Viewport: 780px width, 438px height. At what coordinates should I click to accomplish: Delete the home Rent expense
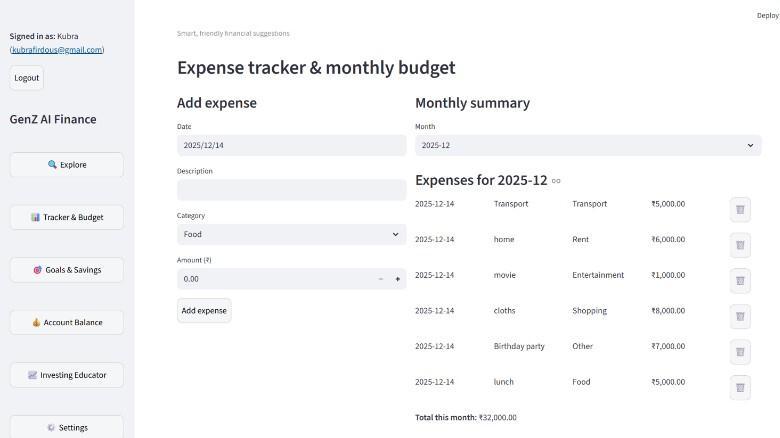click(740, 245)
